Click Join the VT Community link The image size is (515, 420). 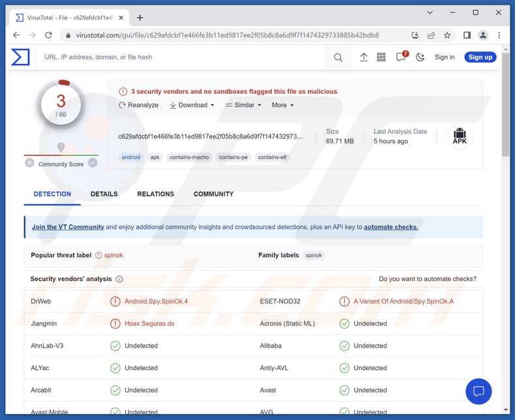coord(68,227)
